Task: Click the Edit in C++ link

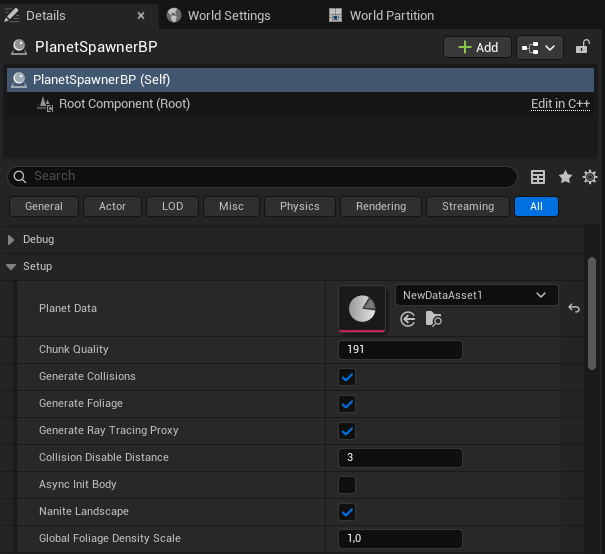Action: click(560, 104)
